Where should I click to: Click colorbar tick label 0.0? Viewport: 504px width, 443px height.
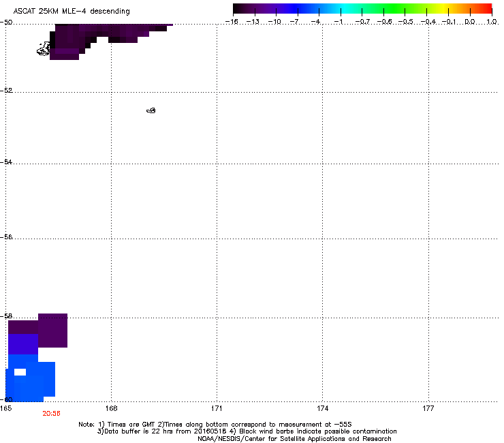tap(470, 22)
